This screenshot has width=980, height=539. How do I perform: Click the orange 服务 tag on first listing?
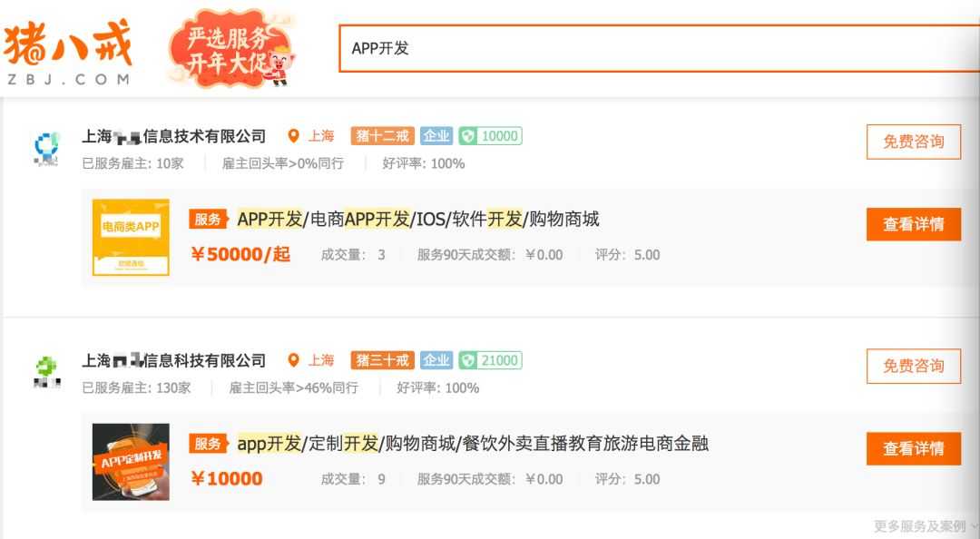(x=207, y=219)
